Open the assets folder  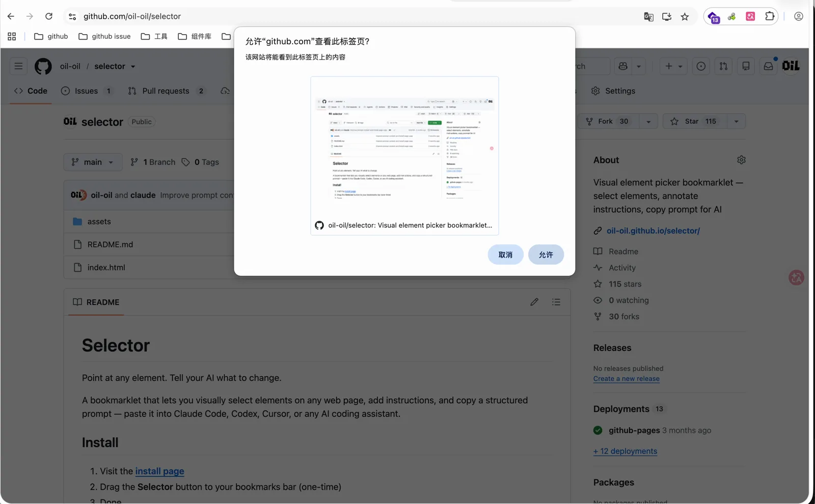pyautogui.click(x=99, y=221)
